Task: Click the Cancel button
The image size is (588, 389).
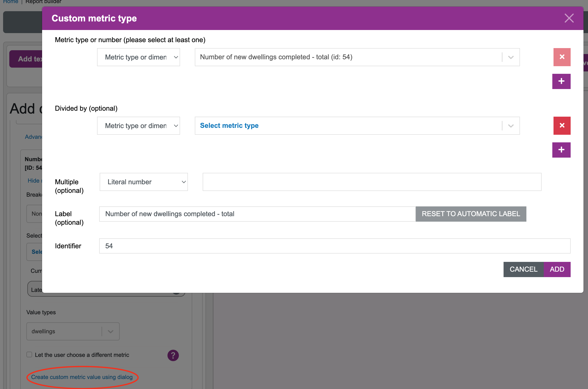Action: pyautogui.click(x=523, y=269)
